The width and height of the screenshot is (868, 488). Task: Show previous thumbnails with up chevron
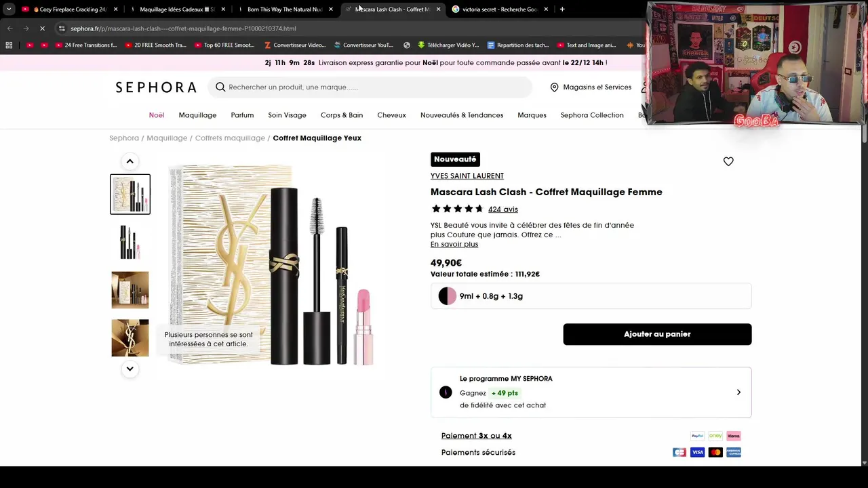click(130, 161)
